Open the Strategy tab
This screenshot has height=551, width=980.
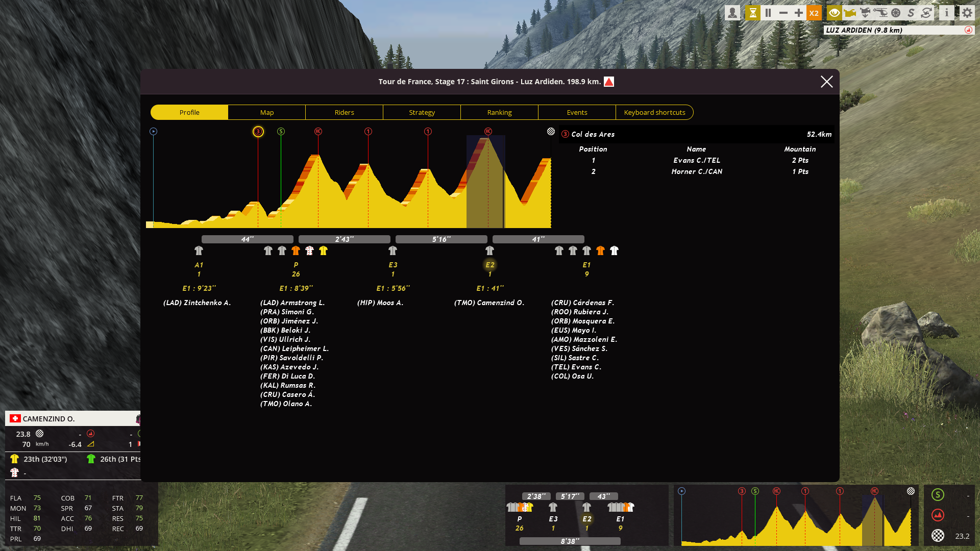click(422, 112)
